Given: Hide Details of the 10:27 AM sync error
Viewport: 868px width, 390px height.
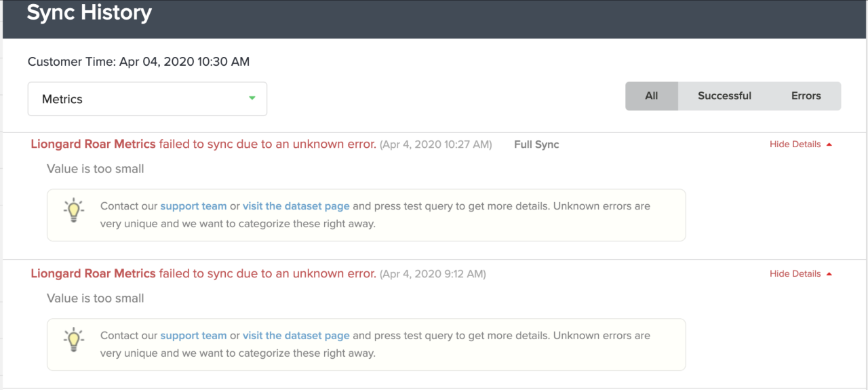Looking at the screenshot, I should 801,144.
